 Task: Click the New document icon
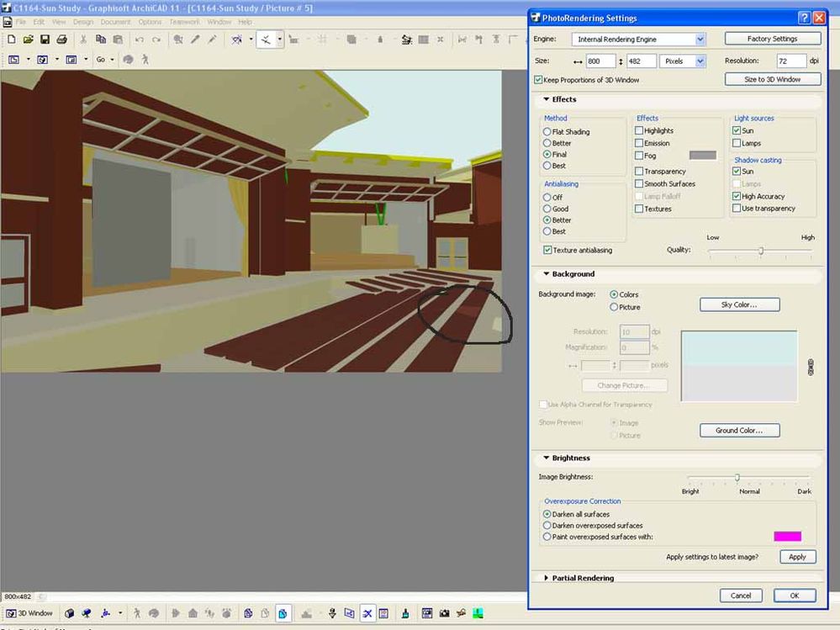click(12, 40)
